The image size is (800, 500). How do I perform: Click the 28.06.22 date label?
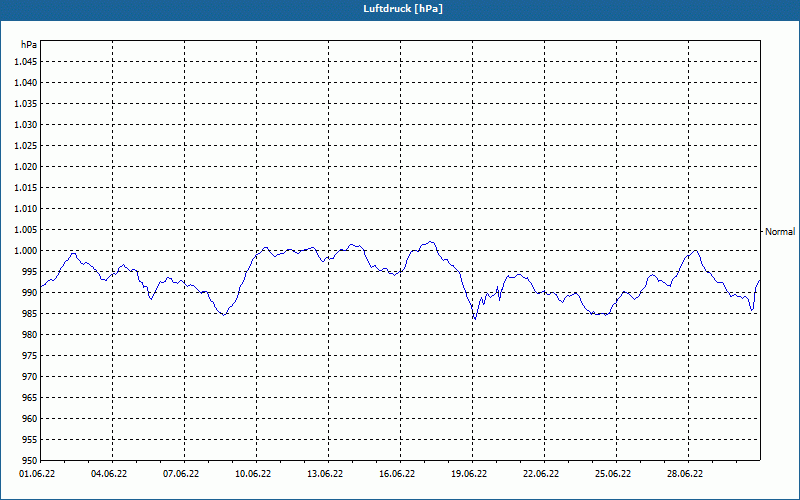[685, 474]
